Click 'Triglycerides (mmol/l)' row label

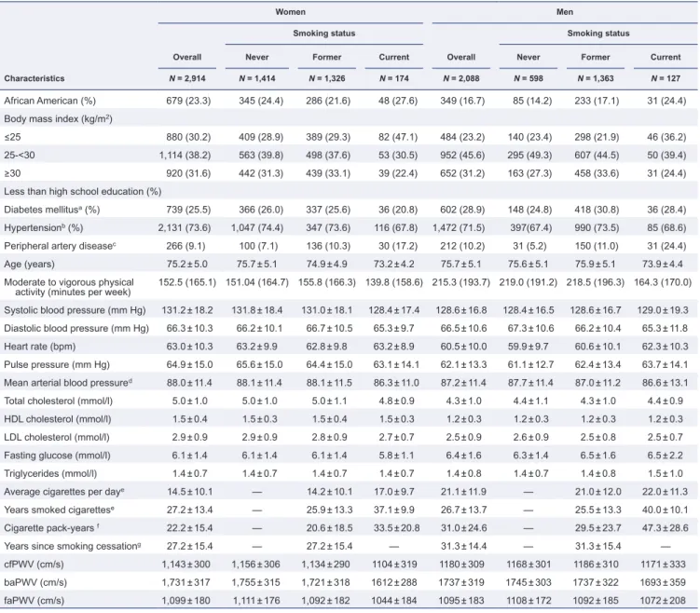(x=50, y=474)
